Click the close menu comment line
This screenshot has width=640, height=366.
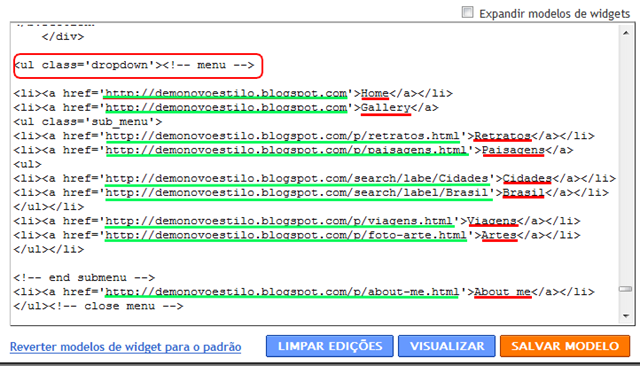[98, 306]
